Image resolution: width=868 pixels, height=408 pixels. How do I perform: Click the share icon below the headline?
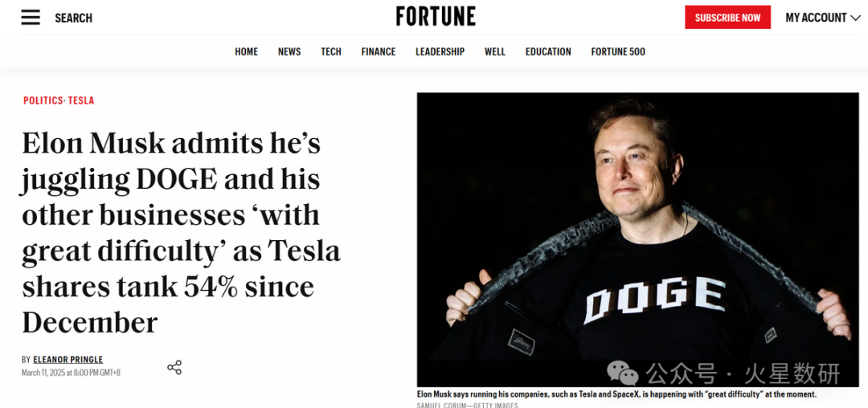click(x=174, y=367)
